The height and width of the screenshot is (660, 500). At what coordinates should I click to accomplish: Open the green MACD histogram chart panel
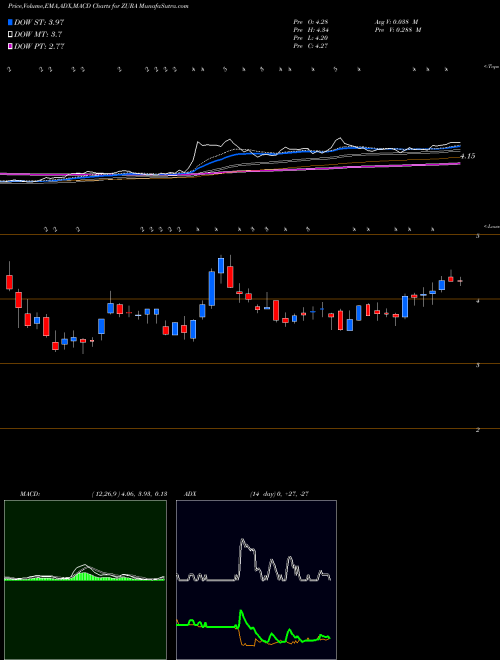(85, 580)
